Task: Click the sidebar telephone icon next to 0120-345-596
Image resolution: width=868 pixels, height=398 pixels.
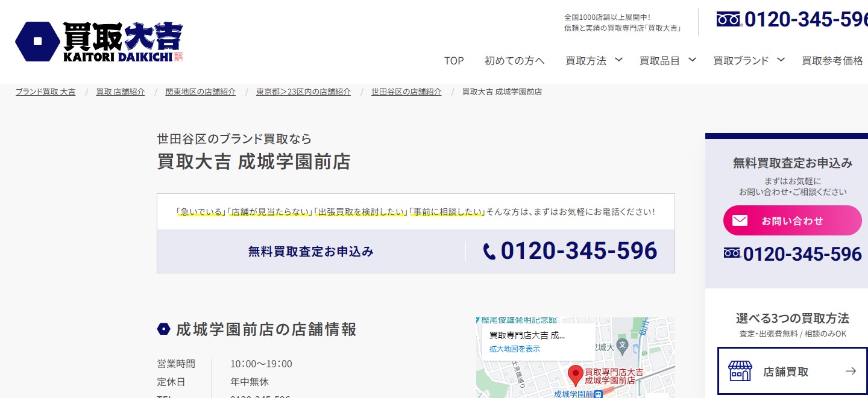Action: (732, 253)
